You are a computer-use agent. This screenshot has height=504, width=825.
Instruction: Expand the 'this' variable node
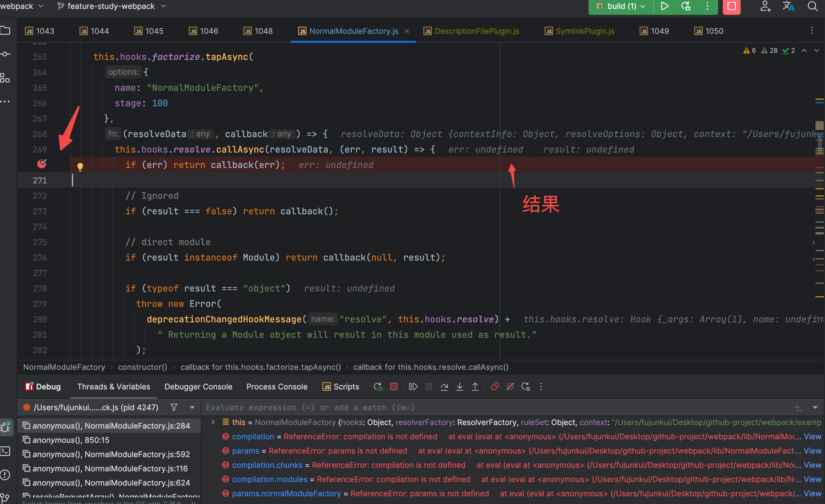pos(213,422)
